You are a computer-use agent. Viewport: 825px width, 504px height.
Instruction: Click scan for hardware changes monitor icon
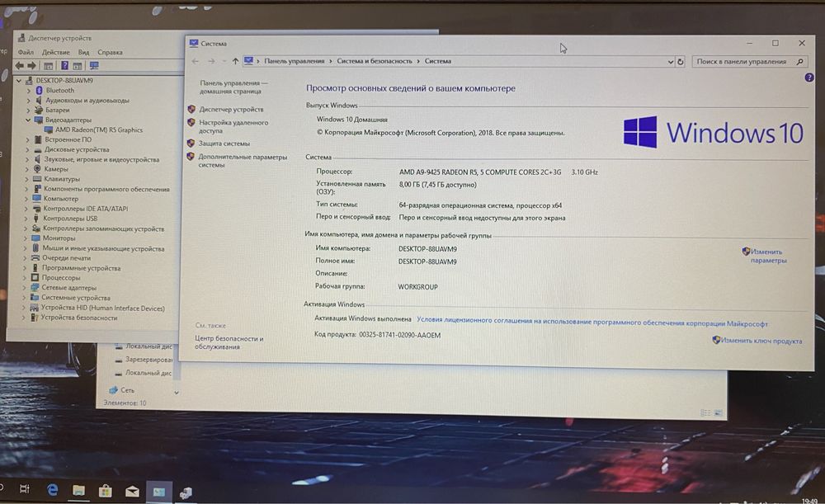(94, 66)
